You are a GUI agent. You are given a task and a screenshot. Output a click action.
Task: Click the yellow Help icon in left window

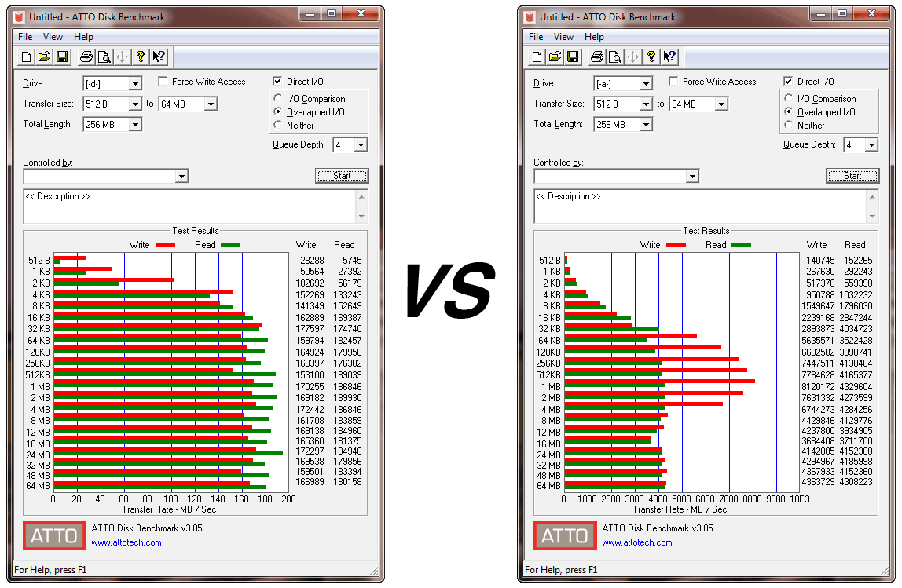tap(141, 57)
